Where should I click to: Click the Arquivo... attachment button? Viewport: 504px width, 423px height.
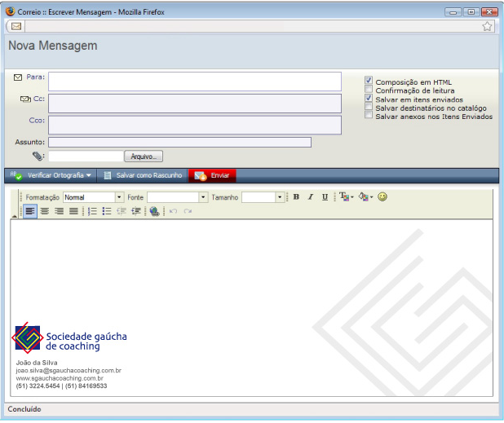[x=144, y=156]
